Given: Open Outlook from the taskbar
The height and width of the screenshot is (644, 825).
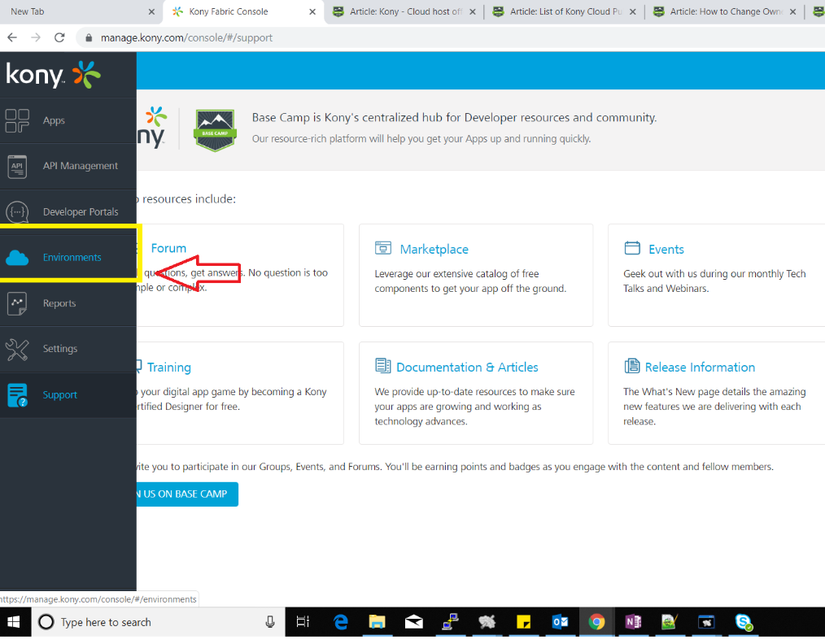Looking at the screenshot, I should click(560, 621).
